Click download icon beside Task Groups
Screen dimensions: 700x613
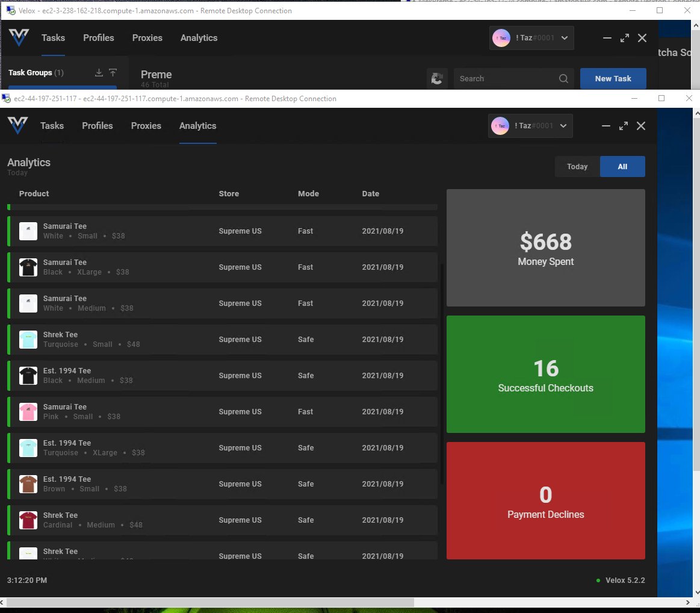pos(99,72)
